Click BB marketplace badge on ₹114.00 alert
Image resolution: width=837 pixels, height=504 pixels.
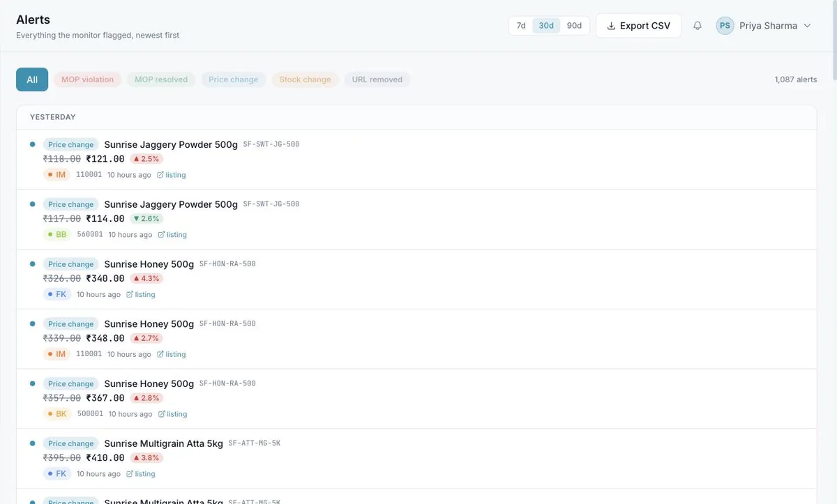tap(57, 235)
